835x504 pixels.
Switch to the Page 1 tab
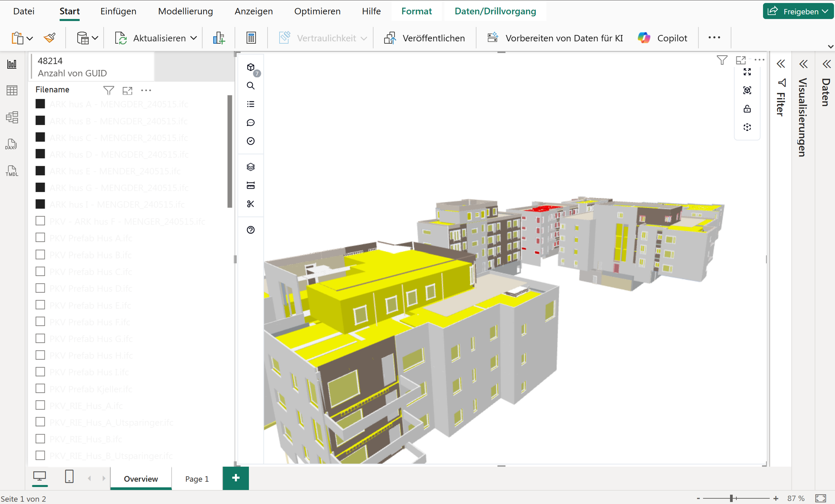click(197, 479)
